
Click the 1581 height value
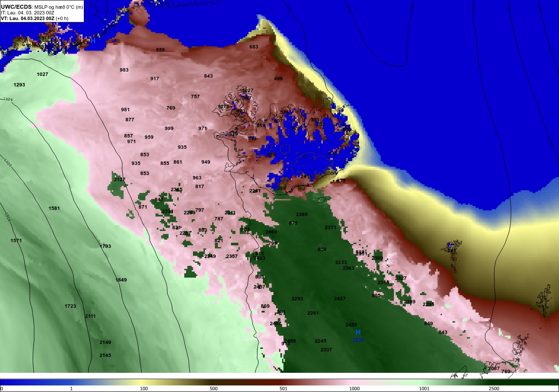click(x=54, y=208)
